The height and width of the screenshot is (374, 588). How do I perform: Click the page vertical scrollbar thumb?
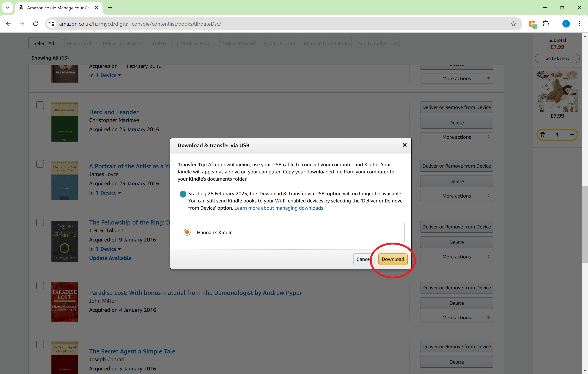tap(585, 224)
